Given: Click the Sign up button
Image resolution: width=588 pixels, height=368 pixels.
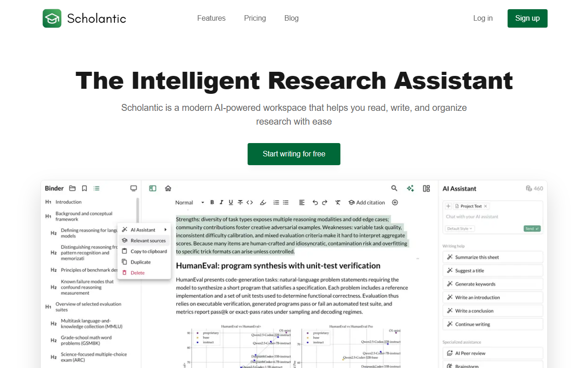Looking at the screenshot, I should tap(527, 18).
